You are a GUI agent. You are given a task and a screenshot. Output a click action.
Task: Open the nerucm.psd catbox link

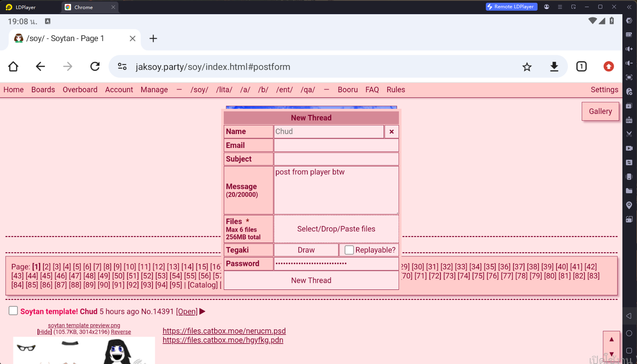[x=224, y=331]
